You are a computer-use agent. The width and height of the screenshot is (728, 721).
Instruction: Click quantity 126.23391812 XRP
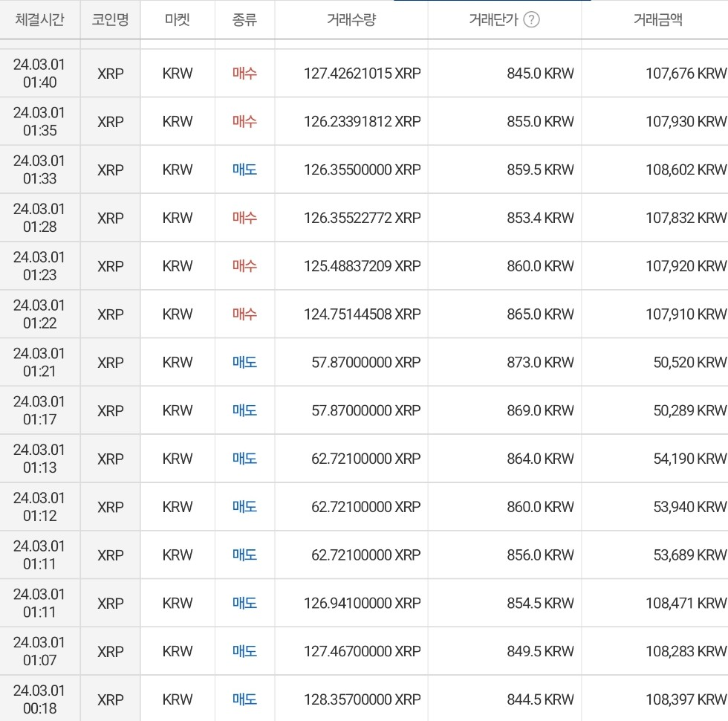point(363,121)
